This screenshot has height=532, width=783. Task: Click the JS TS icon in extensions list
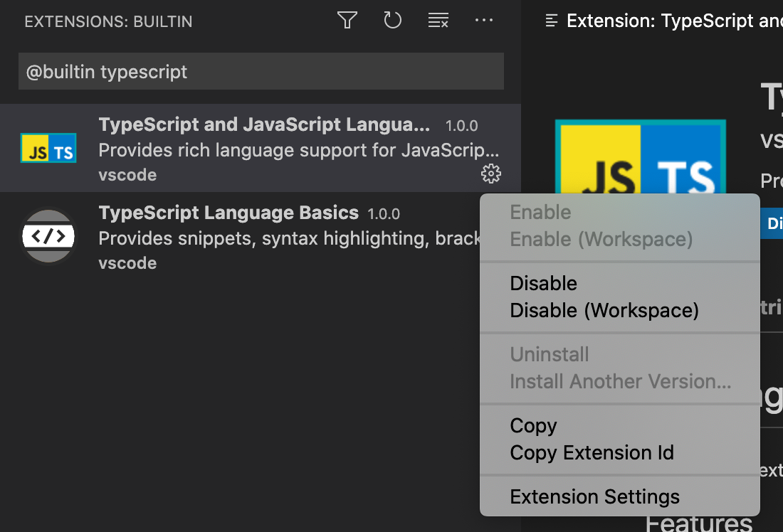point(48,148)
